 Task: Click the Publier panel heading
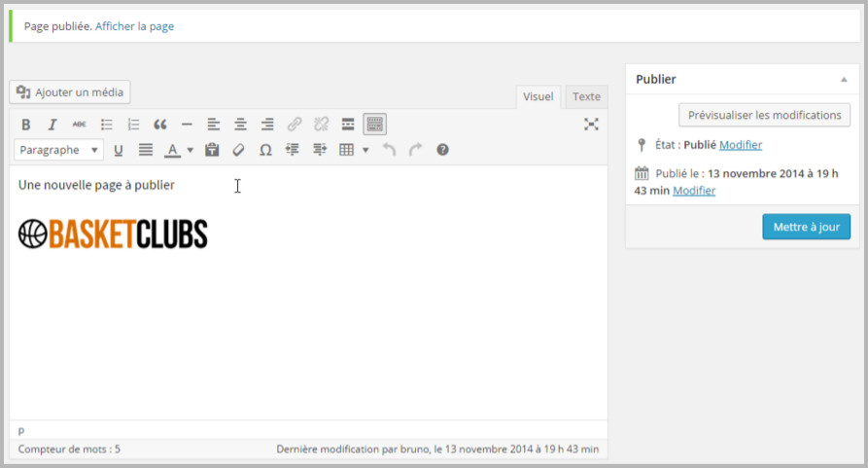(x=656, y=79)
